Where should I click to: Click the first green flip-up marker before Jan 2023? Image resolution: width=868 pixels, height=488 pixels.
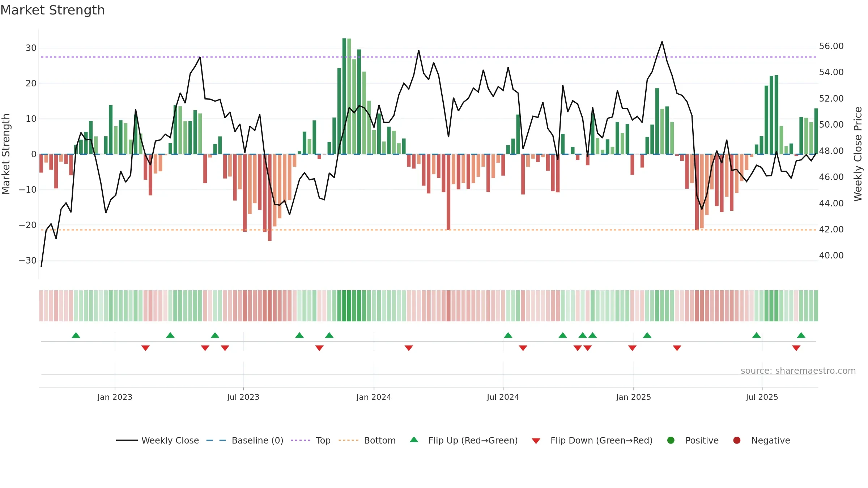(x=76, y=335)
